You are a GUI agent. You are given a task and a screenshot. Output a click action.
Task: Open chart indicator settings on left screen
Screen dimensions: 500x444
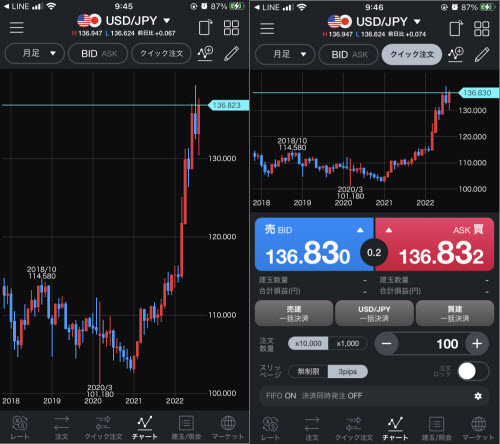tap(205, 53)
